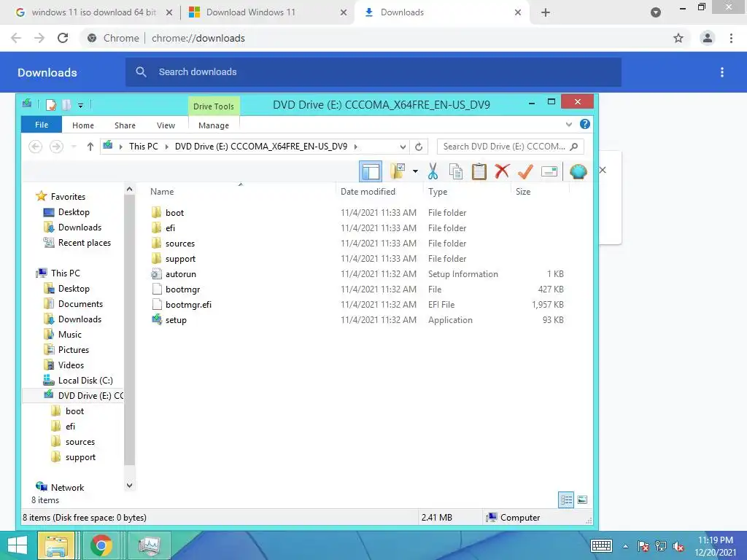Expand the ribbon with the chevron

pos(568,125)
